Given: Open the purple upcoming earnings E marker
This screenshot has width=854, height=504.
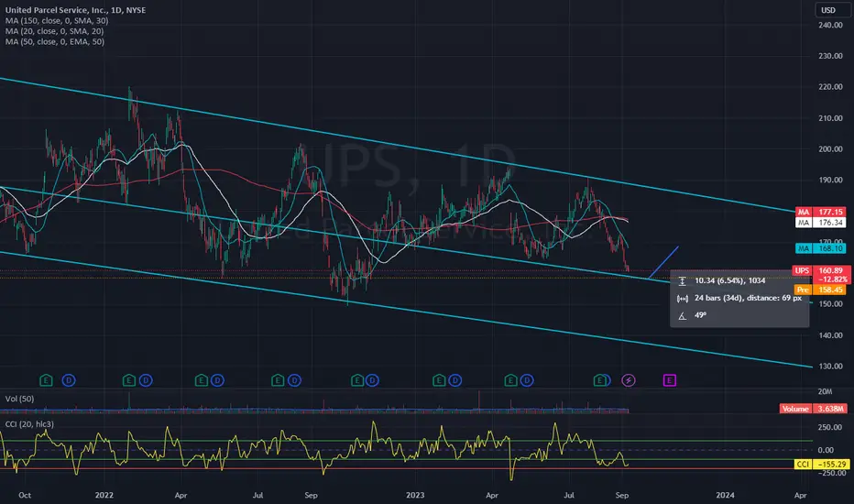Looking at the screenshot, I should tap(670, 380).
